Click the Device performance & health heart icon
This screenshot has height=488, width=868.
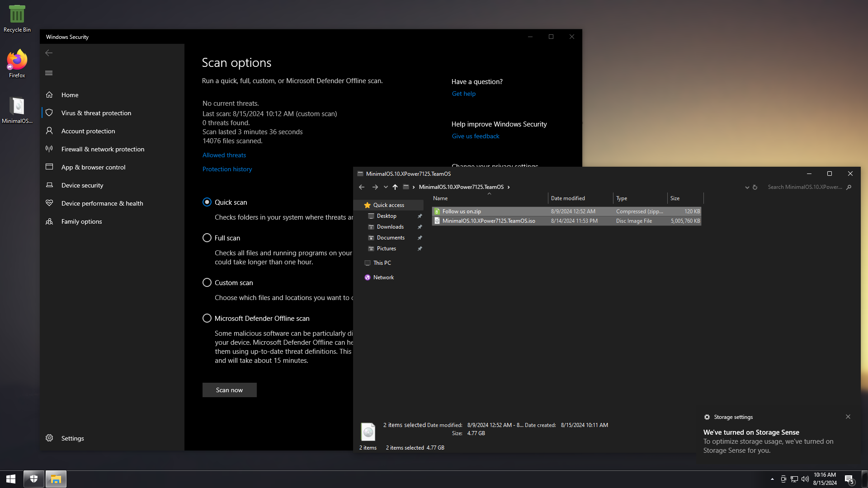49,203
